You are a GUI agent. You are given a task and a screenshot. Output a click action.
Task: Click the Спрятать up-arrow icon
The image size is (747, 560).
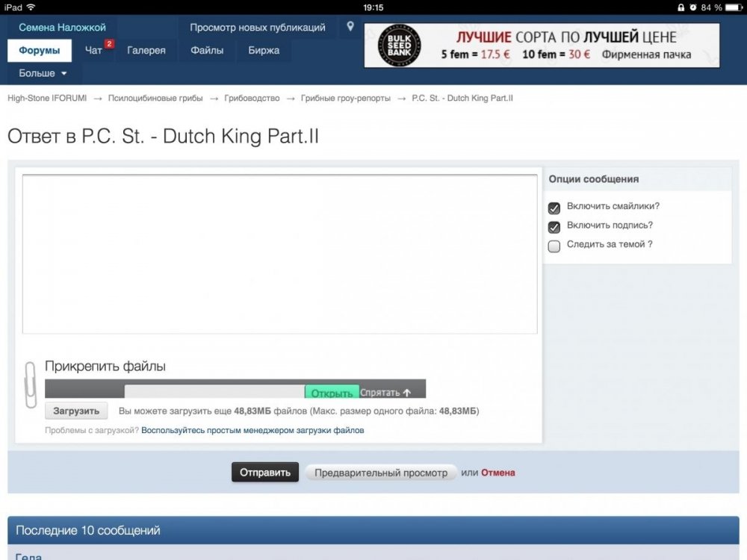[406, 393]
